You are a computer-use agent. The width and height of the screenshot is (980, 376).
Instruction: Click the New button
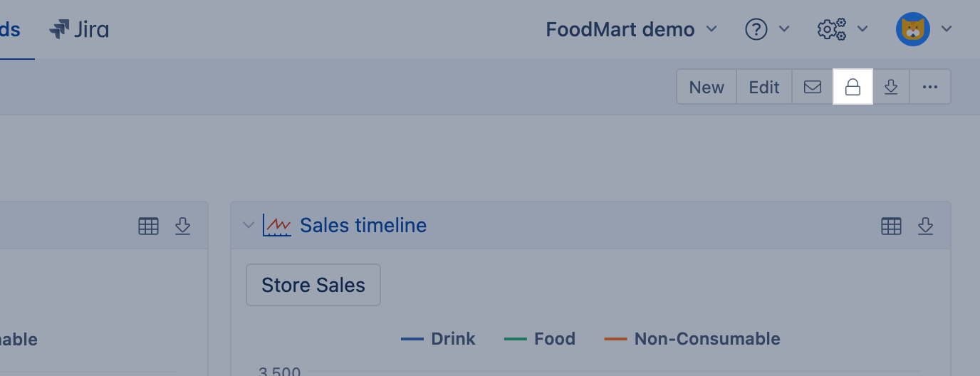(707, 87)
